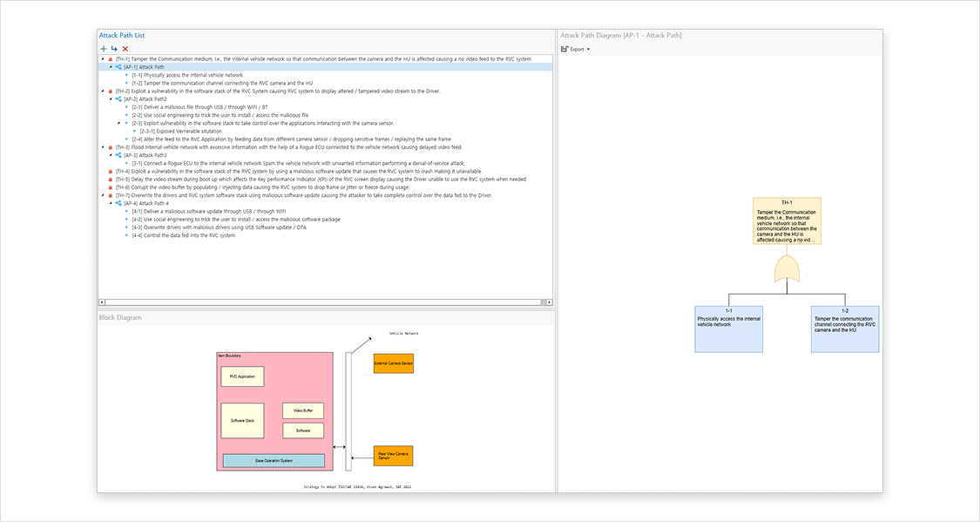Collapse the AP-4 Attack Path 4 node
The width and height of the screenshot is (980, 522).
[x=111, y=203]
